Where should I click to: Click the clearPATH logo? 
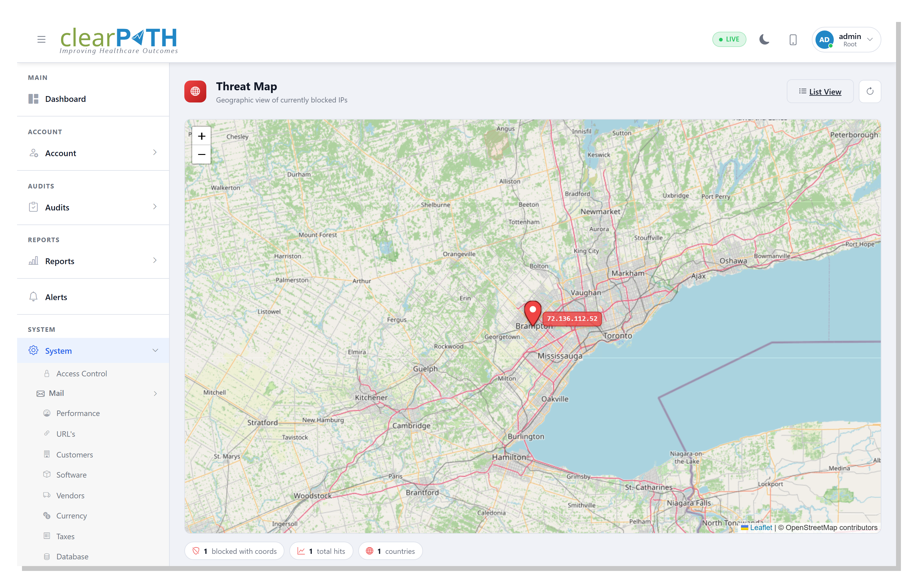(119, 41)
